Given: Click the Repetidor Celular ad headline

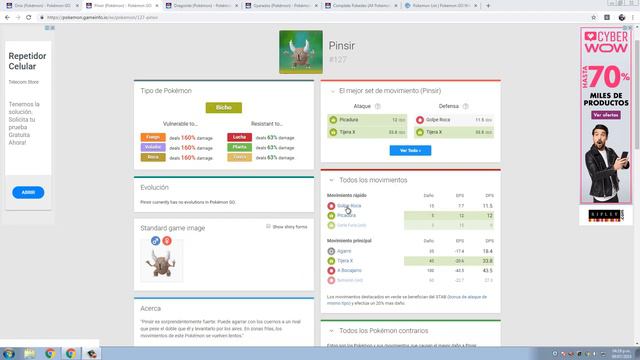Looking at the screenshot, I should 27,61.
